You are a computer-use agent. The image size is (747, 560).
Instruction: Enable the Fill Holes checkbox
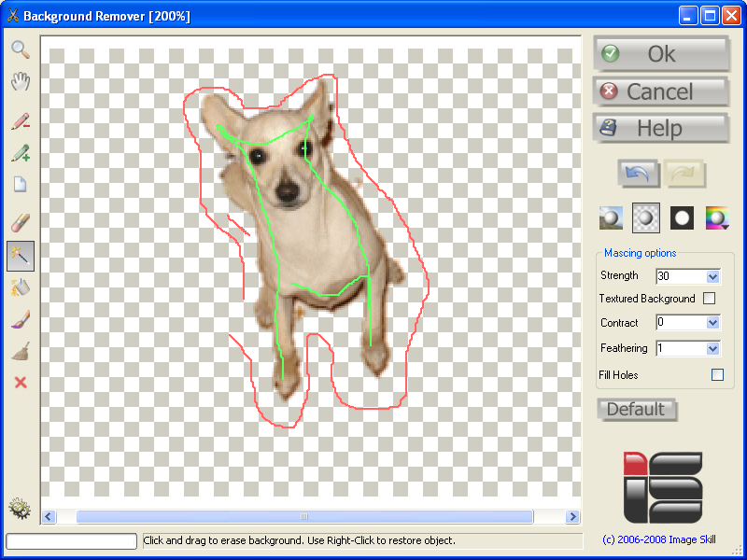717,375
